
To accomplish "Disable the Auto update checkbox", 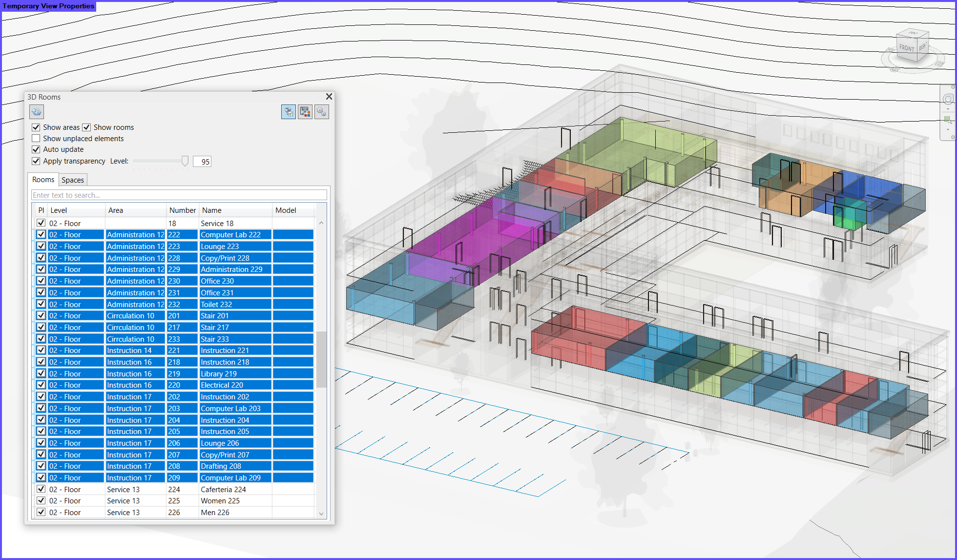I will (x=36, y=149).
